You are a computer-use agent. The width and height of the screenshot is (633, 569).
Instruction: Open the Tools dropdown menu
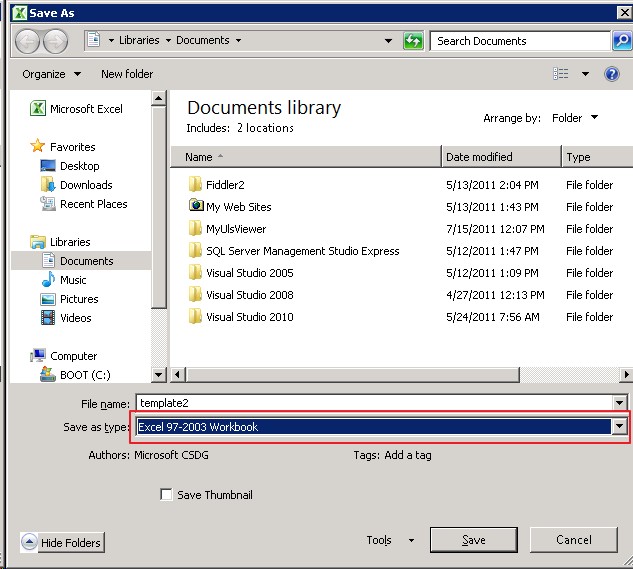[390, 540]
